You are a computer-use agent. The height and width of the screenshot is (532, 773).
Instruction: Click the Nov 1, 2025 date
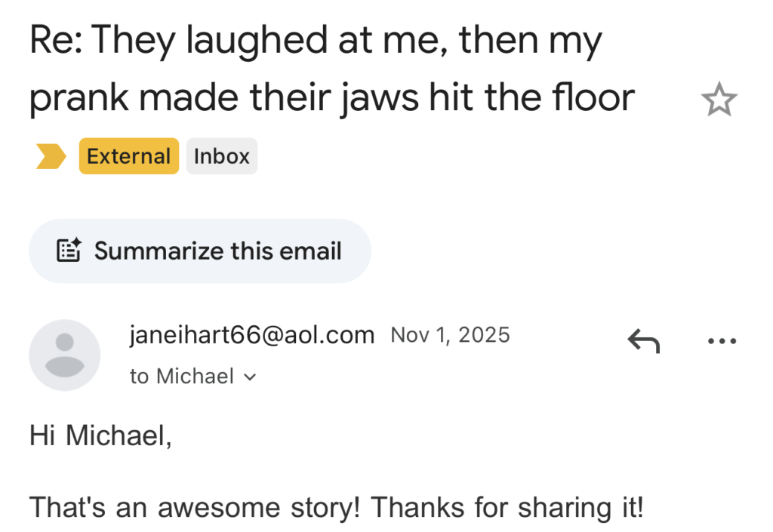point(450,334)
